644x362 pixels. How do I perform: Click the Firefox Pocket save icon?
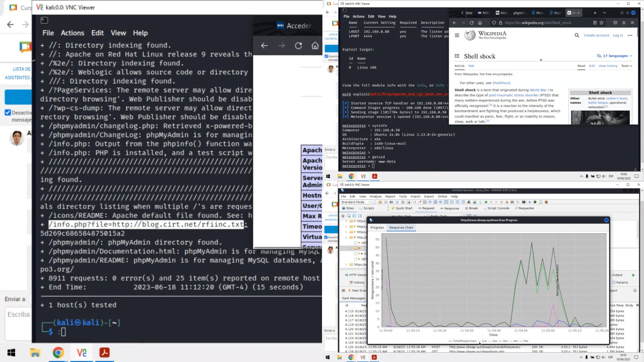pos(615,23)
